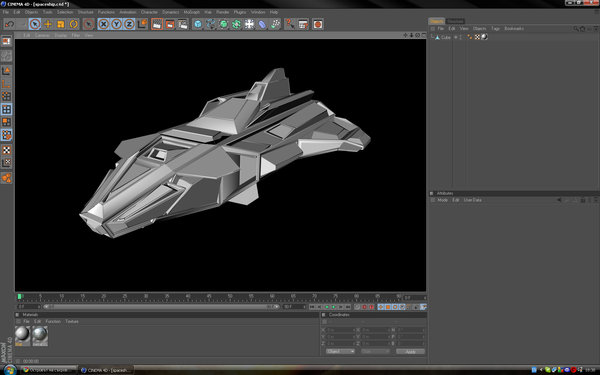600x375 pixels.
Task: Click the blue capsule deformer icon
Action: [x=262, y=24]
